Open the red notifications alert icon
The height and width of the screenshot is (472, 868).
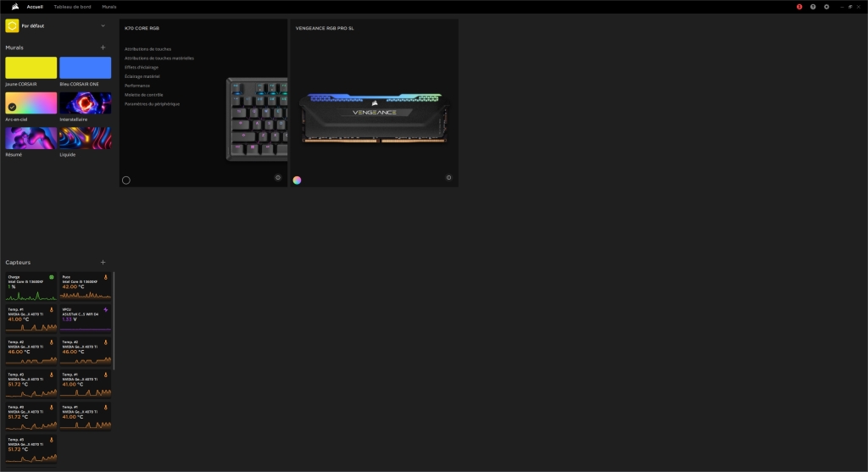click(798, 7)
